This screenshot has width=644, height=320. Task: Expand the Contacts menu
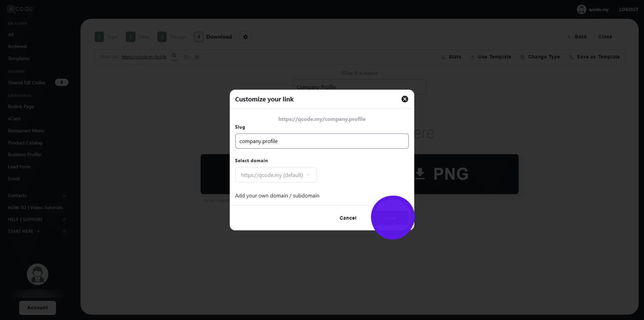(x=37, y=196)
